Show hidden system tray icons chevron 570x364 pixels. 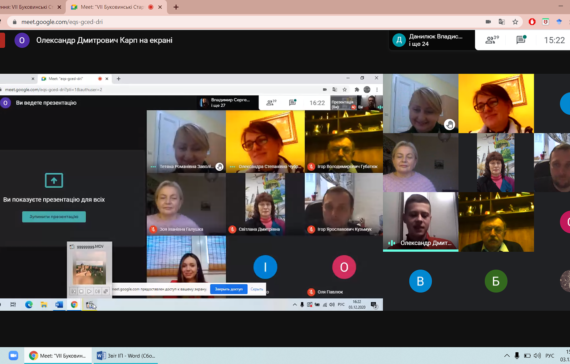pyautogui.click(x=506, y=355)
